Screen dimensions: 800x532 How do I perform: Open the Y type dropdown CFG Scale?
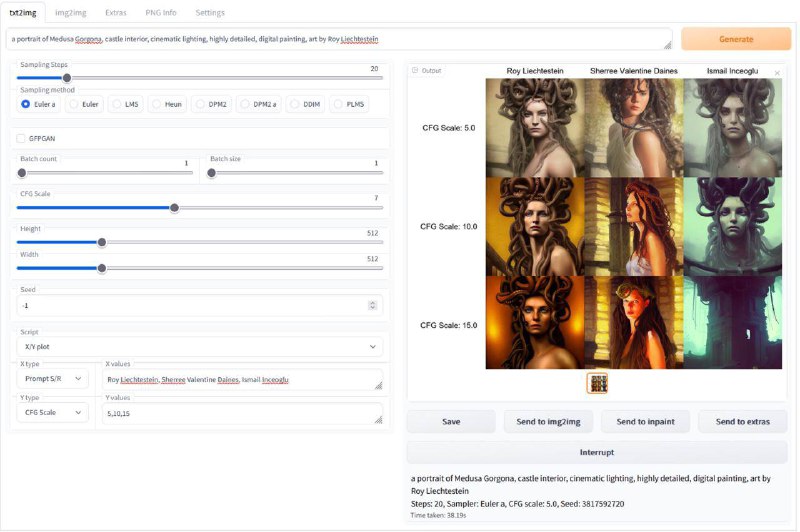click(53, 412)
